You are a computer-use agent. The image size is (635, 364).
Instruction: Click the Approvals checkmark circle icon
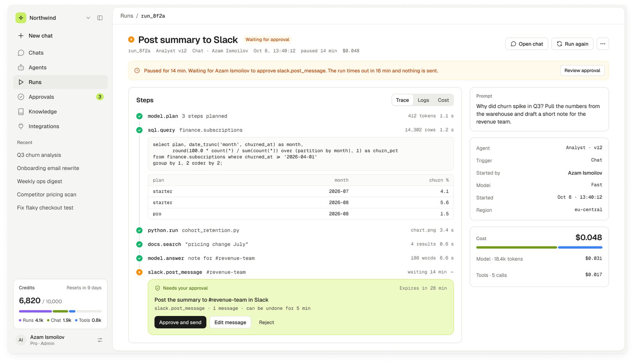21,97
